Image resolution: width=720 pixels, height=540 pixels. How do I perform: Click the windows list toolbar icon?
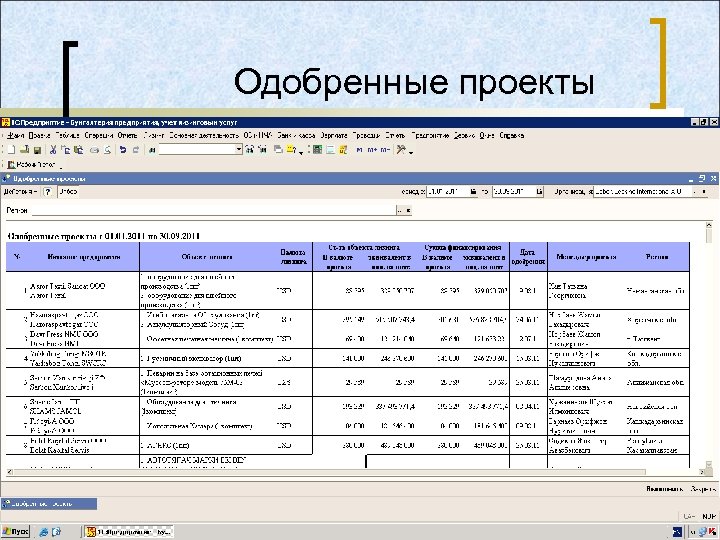point(278,150)
